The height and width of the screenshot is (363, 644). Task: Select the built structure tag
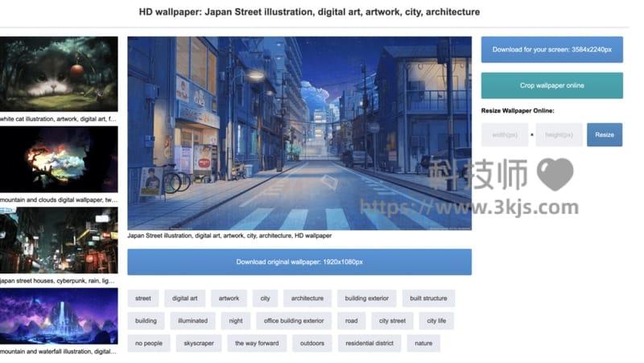[x=428, y=298]
